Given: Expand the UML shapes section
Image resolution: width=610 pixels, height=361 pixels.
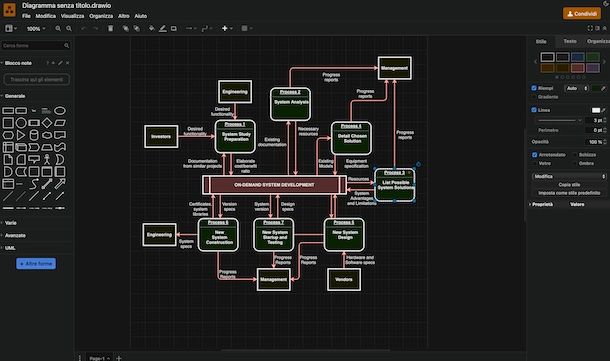Looking at the screenshot, I should coord(10,248).
